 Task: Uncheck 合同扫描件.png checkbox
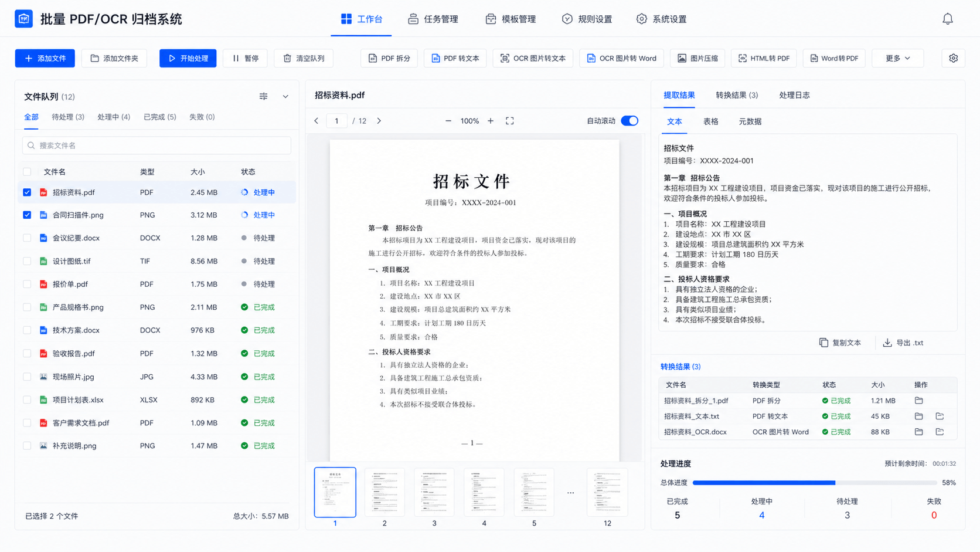pyautogui.click(x=27, y=215)
